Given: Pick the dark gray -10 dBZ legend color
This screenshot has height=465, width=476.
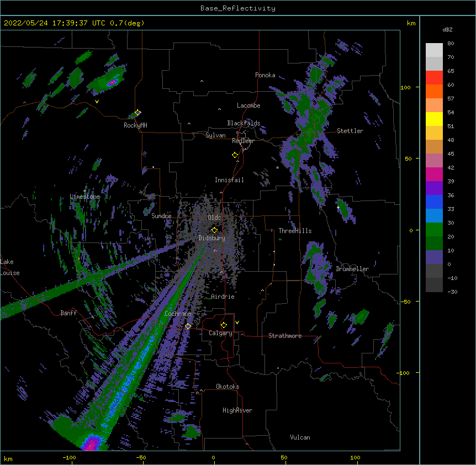Looking at the screenshot, I should point(434,285).
